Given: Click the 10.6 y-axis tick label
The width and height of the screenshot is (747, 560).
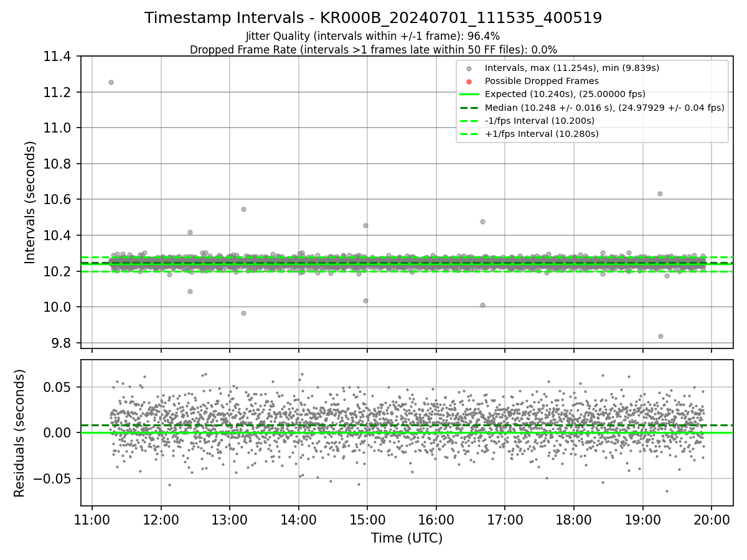Looking at the screenshot, I should [58, 200].
